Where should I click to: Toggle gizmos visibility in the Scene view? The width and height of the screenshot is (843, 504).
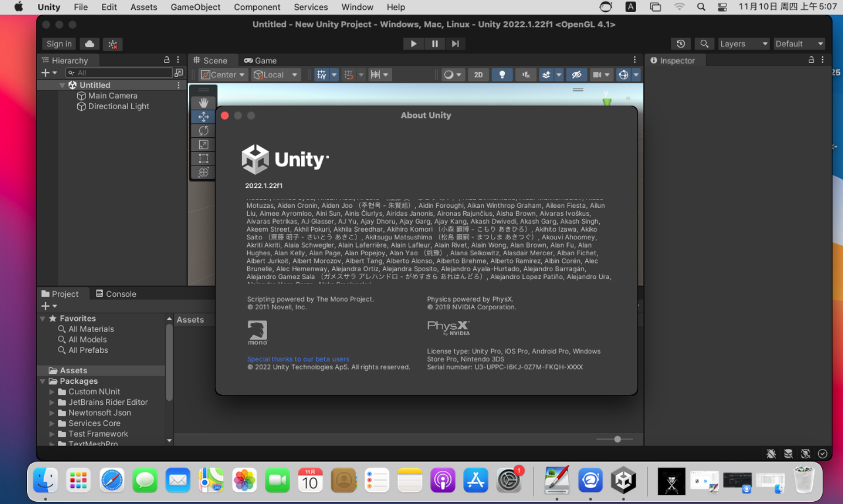point(623,75)
